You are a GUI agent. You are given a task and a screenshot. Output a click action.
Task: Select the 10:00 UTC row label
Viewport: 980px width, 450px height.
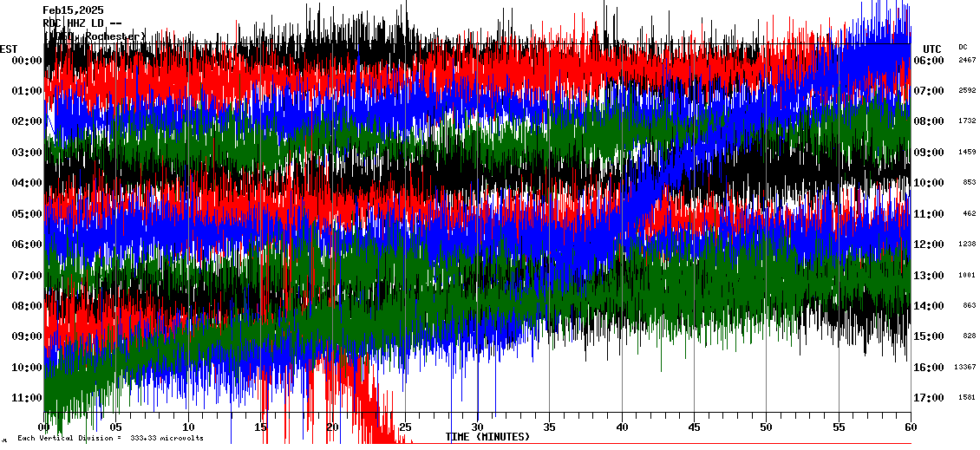[x=928, y=183]
